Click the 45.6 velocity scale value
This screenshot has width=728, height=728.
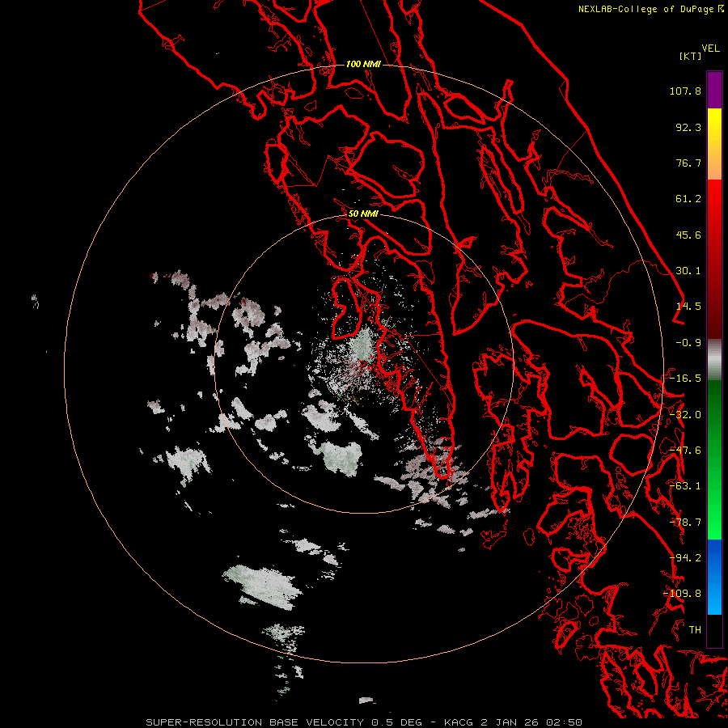pyautogui.click(x=688, y=235)
